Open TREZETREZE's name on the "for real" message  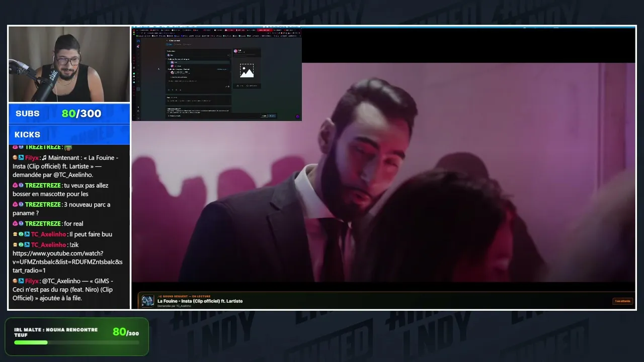click(x=43, y=224)
